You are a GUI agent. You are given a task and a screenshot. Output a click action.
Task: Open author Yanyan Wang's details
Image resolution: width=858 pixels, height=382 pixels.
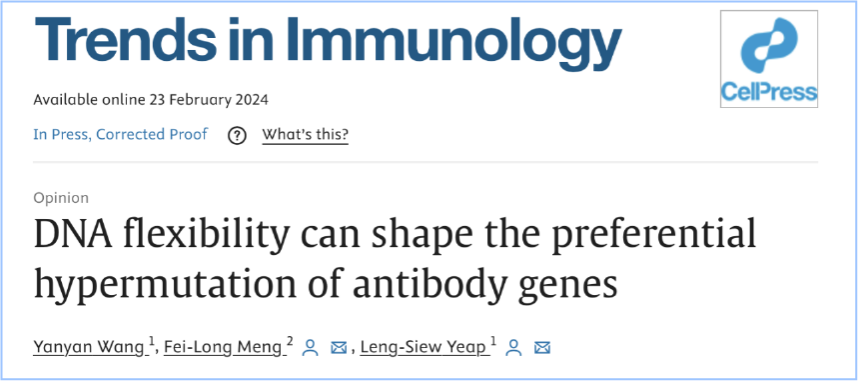tap(88, 348)
